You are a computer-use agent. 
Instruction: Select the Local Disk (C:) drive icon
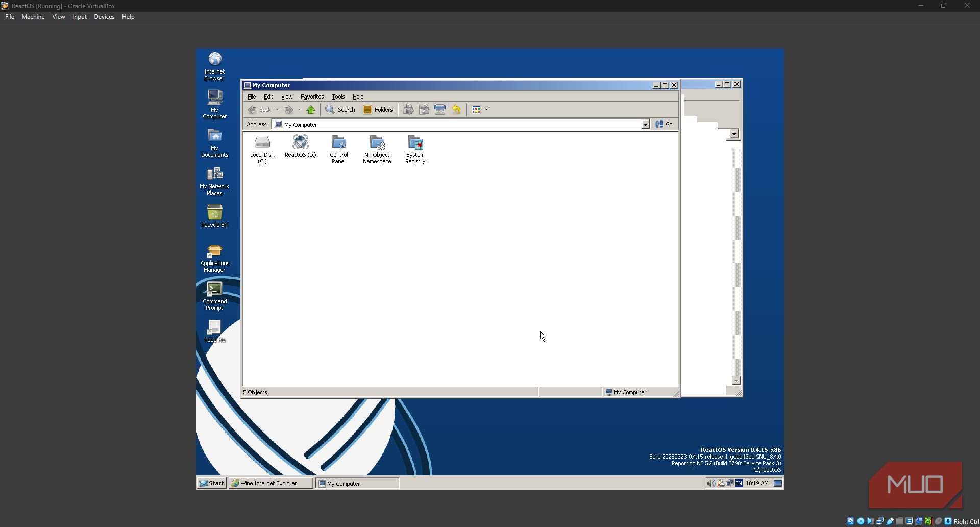pos(262,149)
